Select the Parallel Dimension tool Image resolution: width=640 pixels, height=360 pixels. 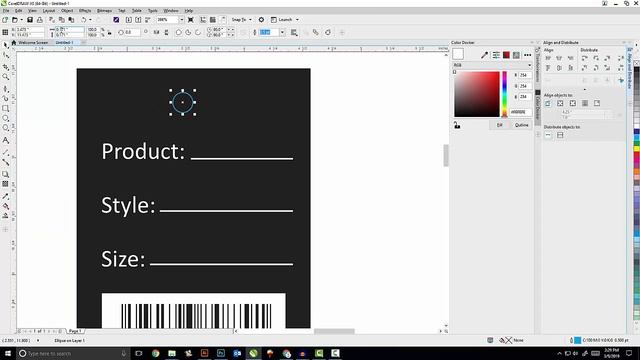click(5, 152)
